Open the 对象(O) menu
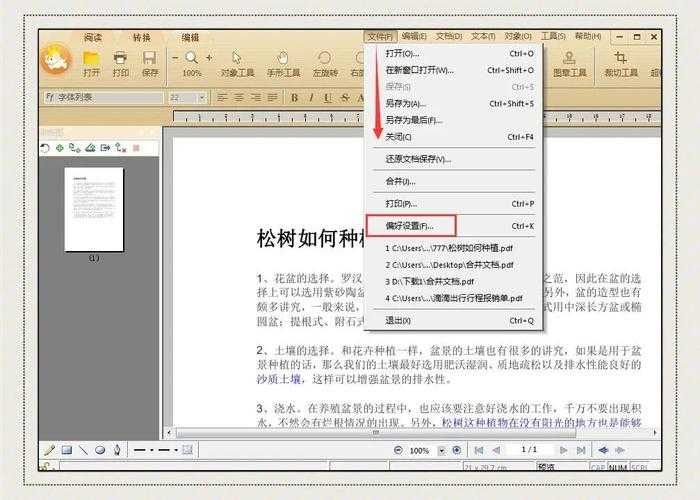The height and width of the screenshot is (500, 700). tap(518, 36)
